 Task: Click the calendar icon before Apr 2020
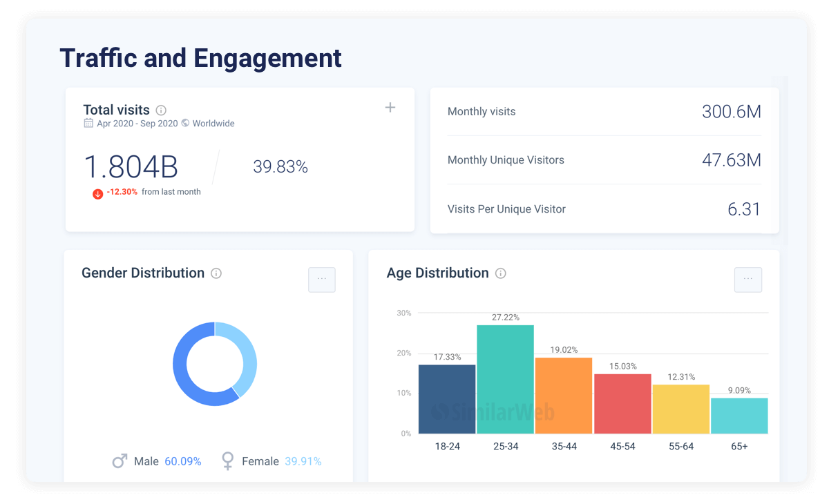coord(88,124)
